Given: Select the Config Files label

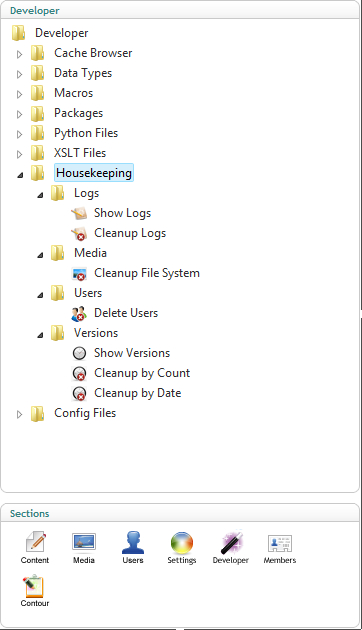Looking at the screenshot, I should (x=85, y=413).
